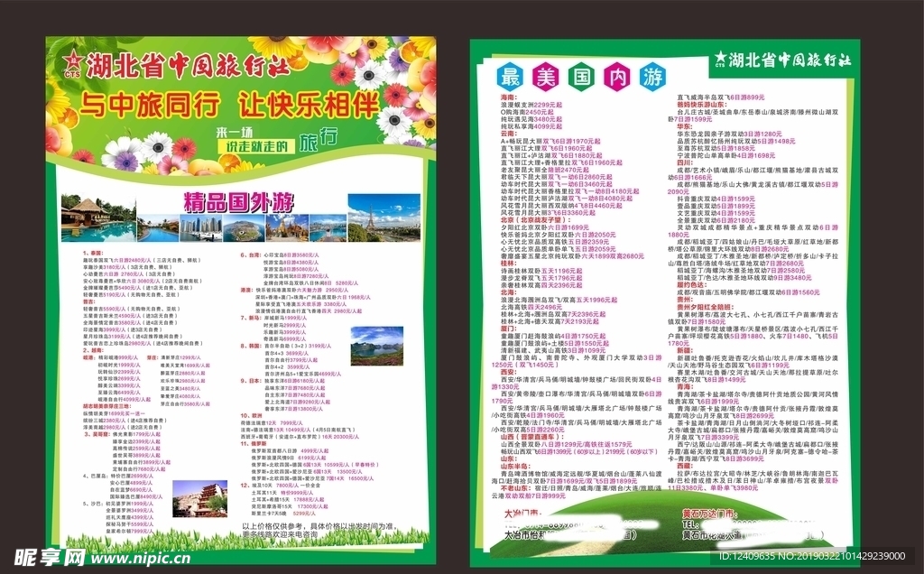Click the 5、沙巴 section heading
Viewport: 924px width, 574px height.
[x=93, y=504]
